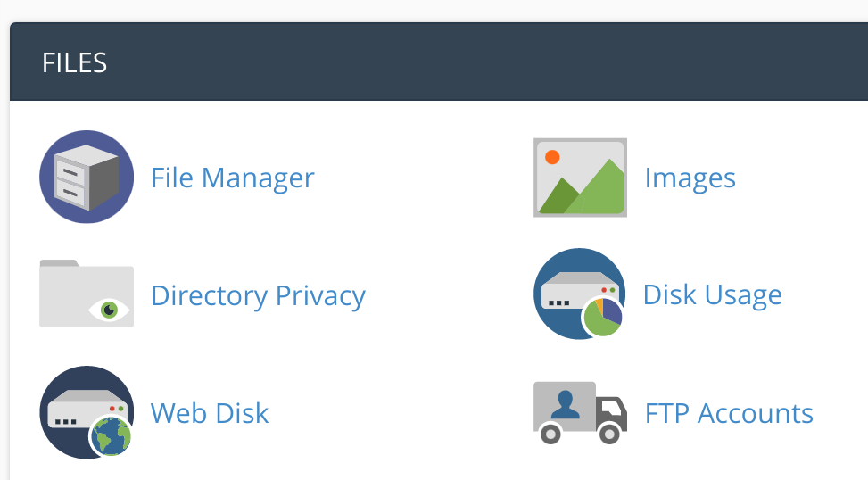Click the globe badge on Web Disk
Image resolution: width=868 pixels, height=480 pixels.
point(112,436)
